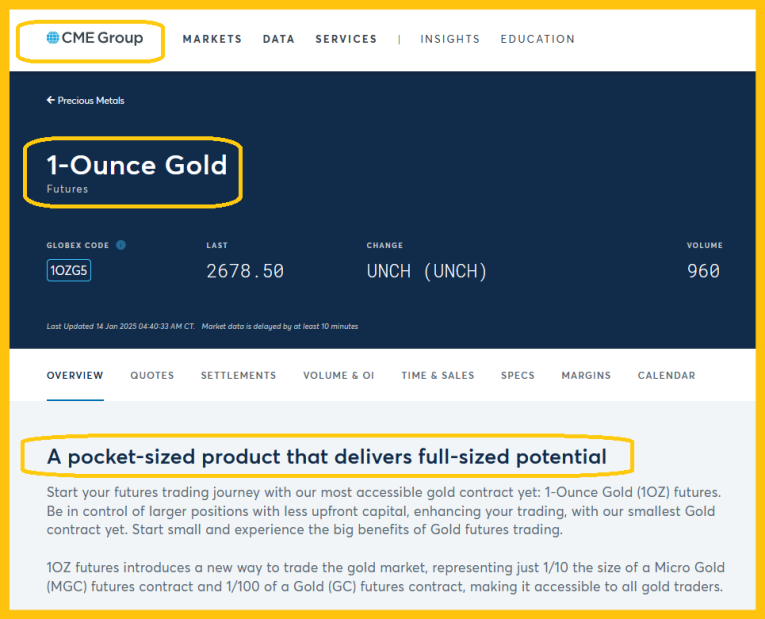This screenshot has height=619, width=765.
Task: Click the CME Group globe logo
Action: pos(53,39)
